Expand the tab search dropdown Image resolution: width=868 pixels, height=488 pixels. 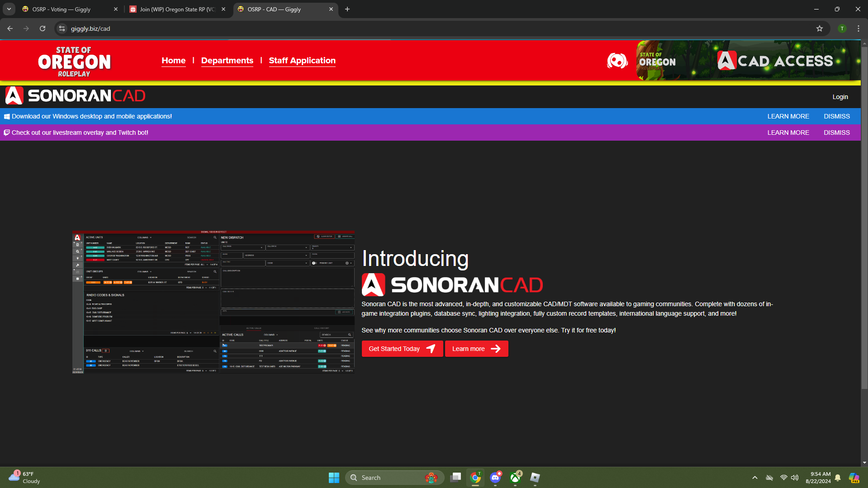pyautogui.click(x=9, y=9)
